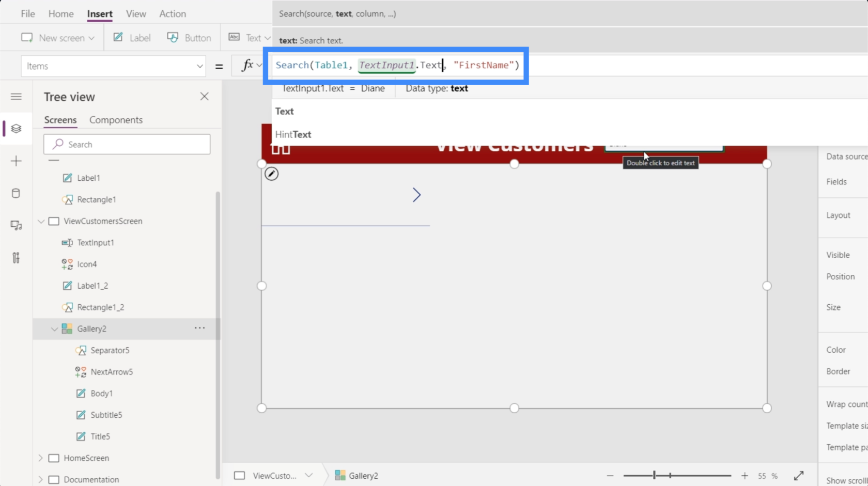
Task: Click the zoom slider handle
Action: pyautogui.click(x=654, y=475)
